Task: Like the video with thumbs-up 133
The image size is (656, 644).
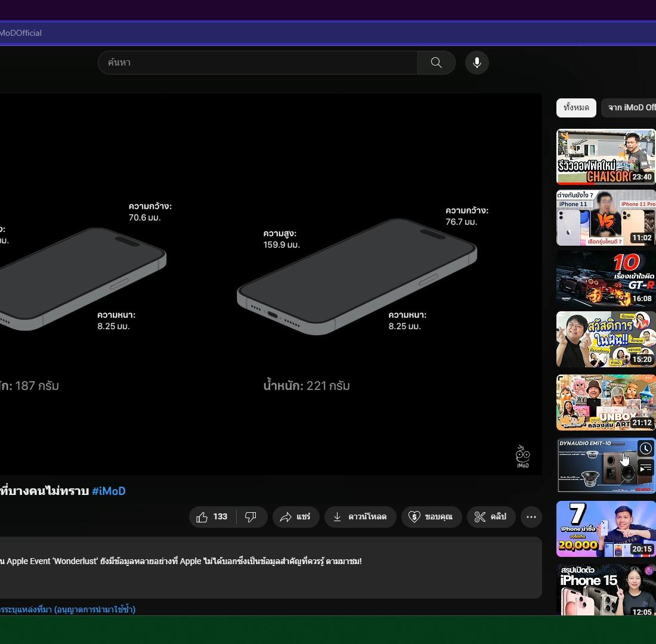Action: 212,517
